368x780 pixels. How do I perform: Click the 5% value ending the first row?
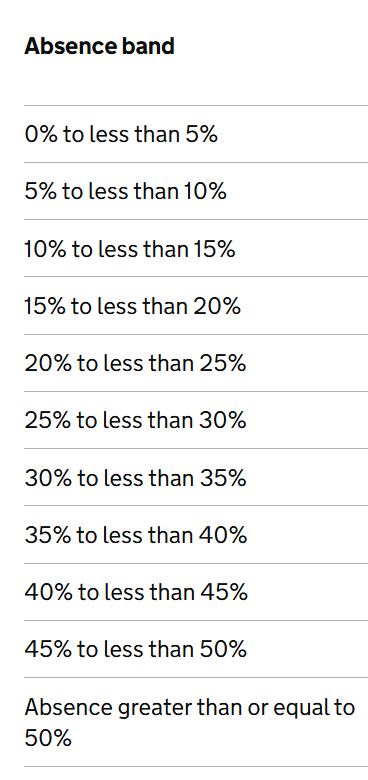coord(201,134)
